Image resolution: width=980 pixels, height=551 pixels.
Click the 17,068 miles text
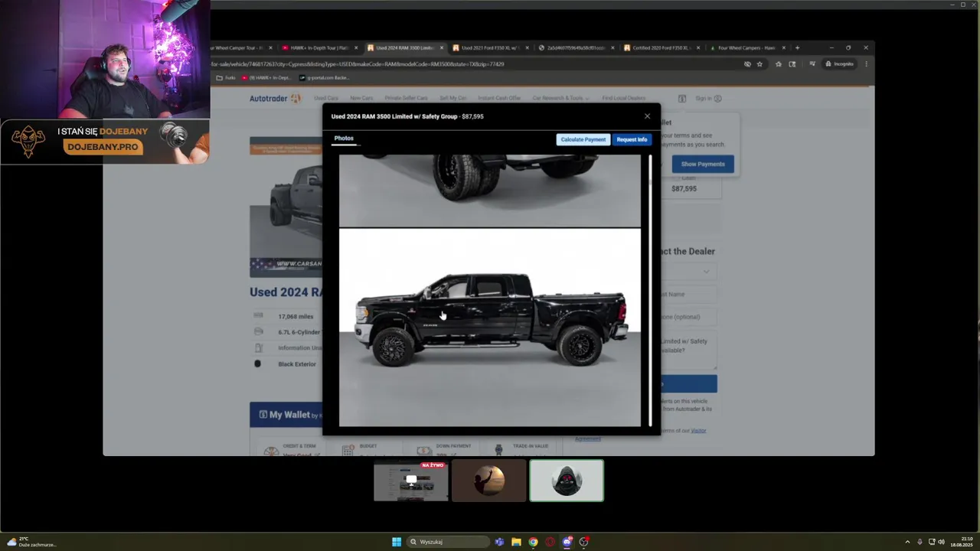(x=296, y=316)
